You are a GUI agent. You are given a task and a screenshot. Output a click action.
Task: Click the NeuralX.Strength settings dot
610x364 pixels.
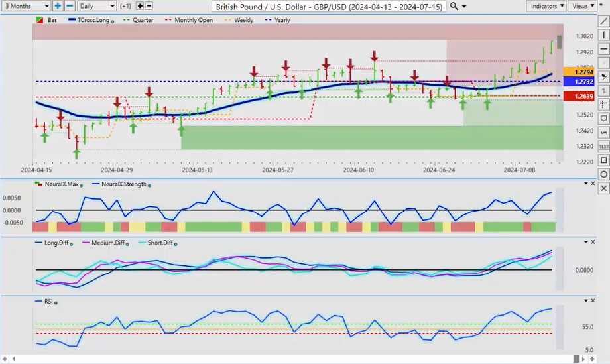tap(149, 186)
